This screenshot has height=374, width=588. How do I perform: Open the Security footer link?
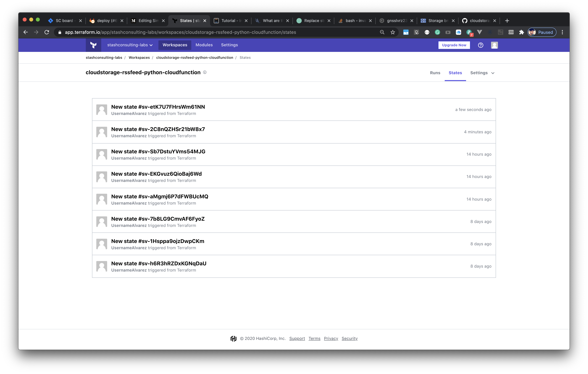pos(349,338)
